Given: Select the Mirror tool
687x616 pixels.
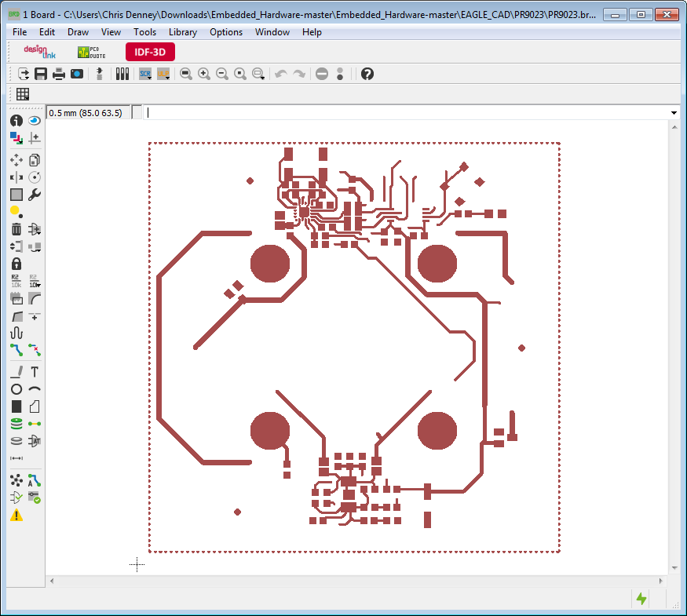Looking at the screenshot, I should coord(16,177).
